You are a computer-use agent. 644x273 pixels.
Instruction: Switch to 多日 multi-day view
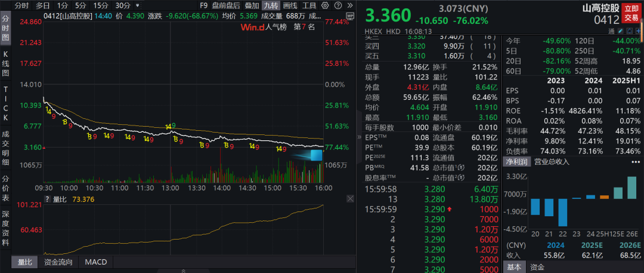(x=43, y=6)
